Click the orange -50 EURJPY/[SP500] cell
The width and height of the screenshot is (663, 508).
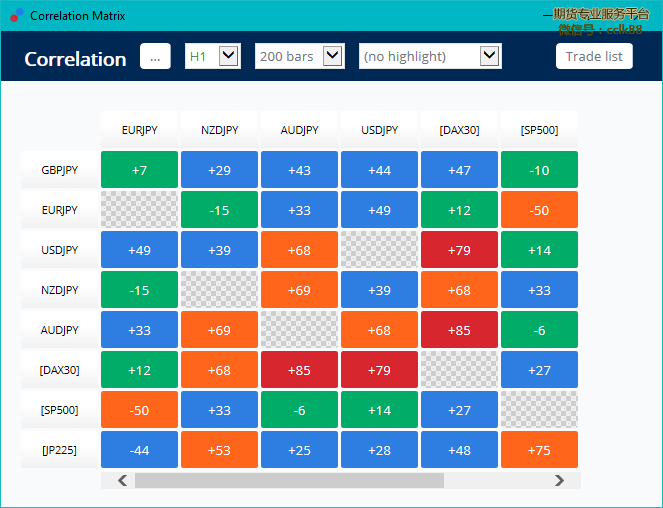(x=540, y=209)
